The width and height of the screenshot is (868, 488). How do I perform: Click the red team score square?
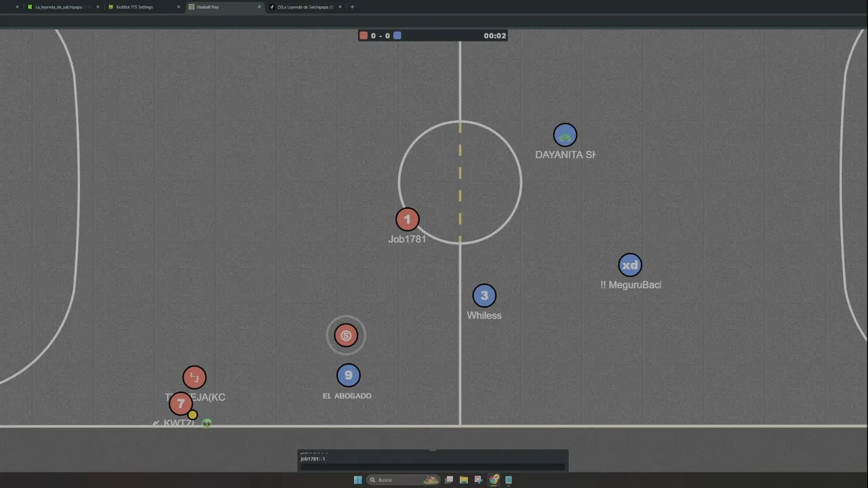pyautogui.click(x=363, y=36)
